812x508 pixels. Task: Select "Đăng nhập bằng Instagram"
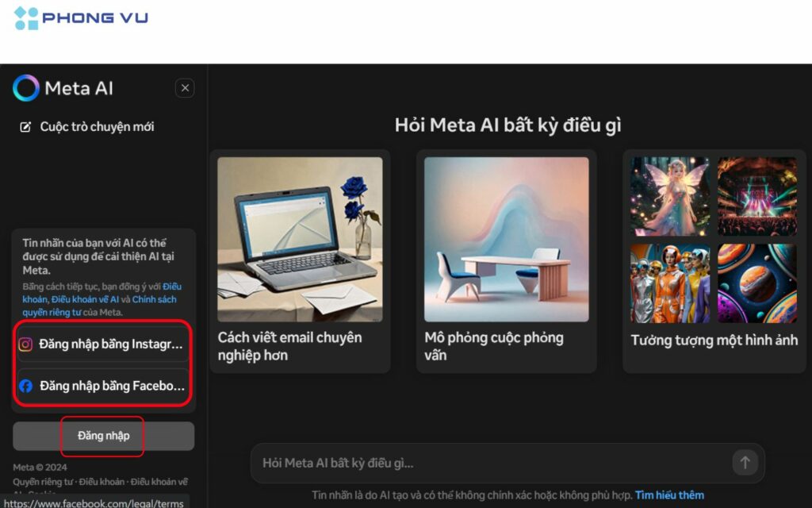[x=101, y=344]
